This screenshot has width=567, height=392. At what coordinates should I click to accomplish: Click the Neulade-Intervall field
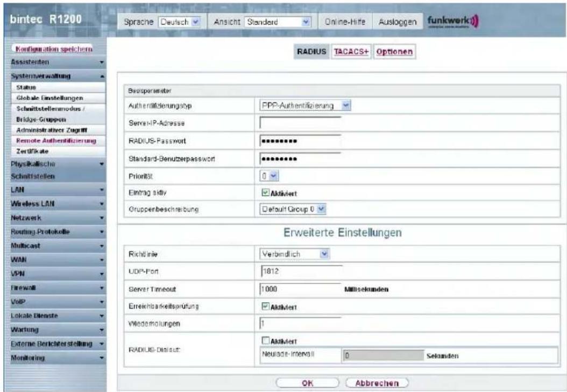(x=383, y=355)
